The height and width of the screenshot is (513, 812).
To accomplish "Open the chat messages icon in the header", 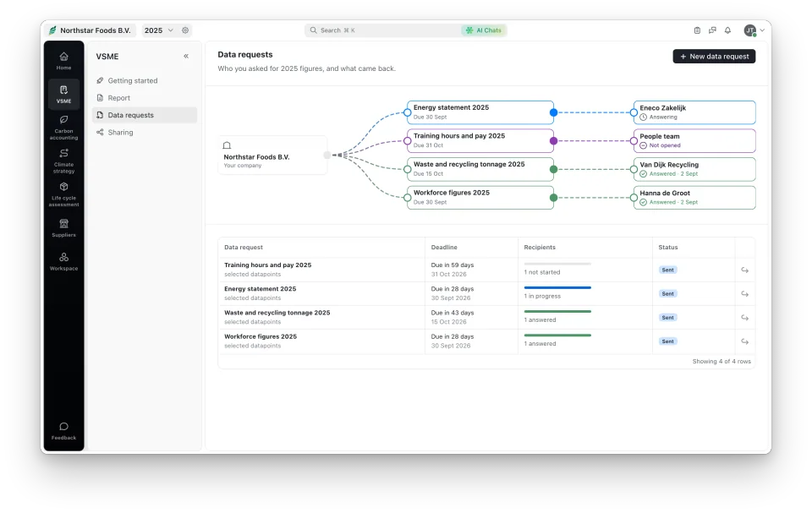I will [x=712, y=30].
